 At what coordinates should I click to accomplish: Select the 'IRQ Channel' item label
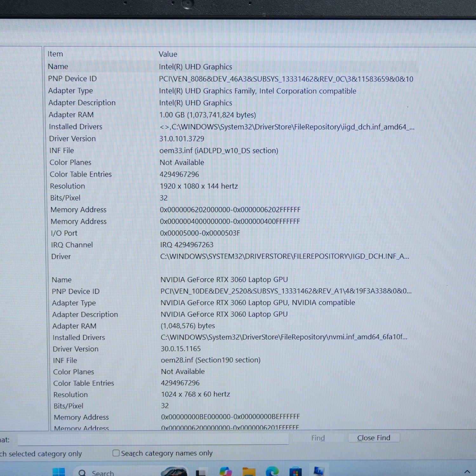(72, 245)
